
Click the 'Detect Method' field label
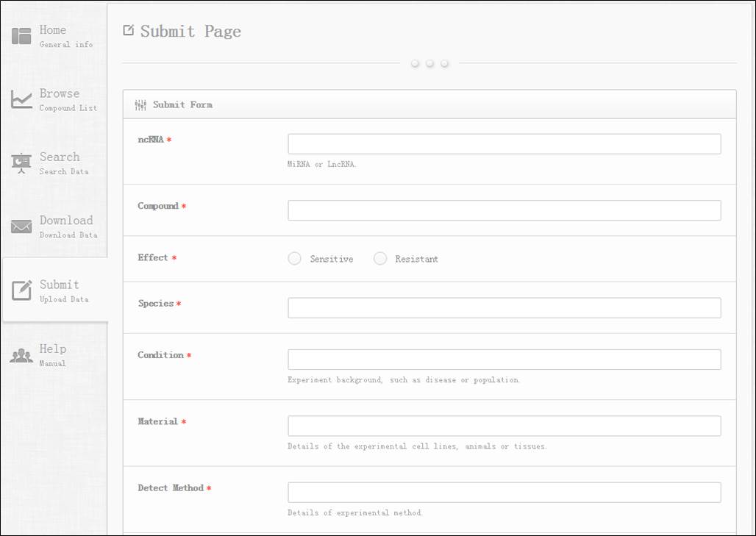[171, 488]
